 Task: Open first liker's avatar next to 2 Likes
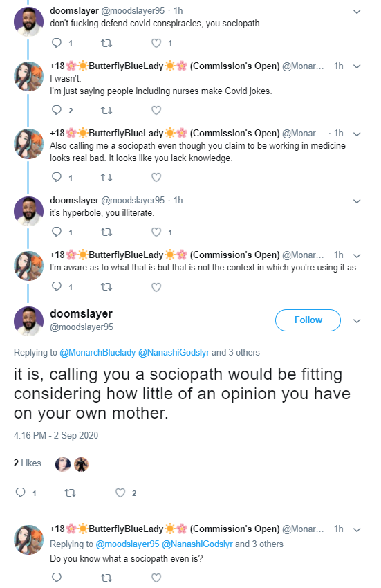click(x=63, y=465)
